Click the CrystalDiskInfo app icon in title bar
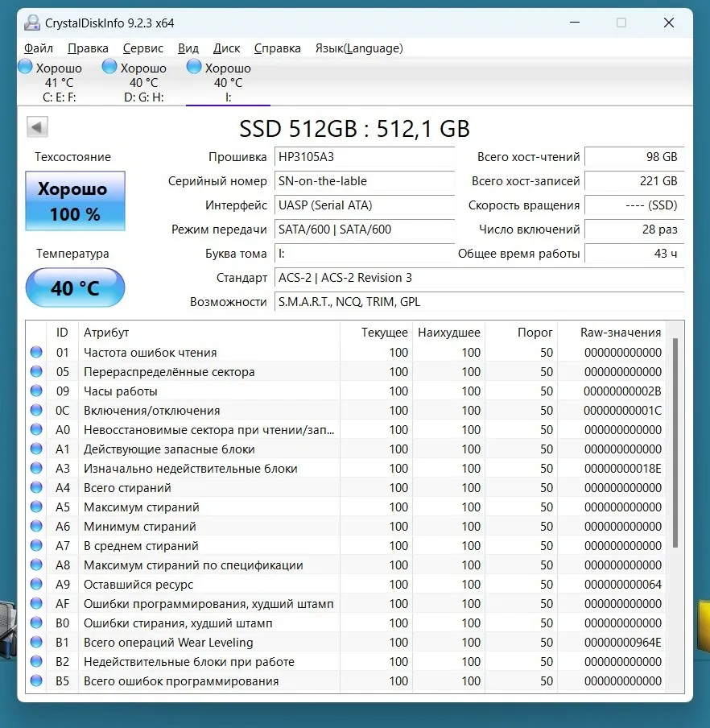 tap(31, 23)
